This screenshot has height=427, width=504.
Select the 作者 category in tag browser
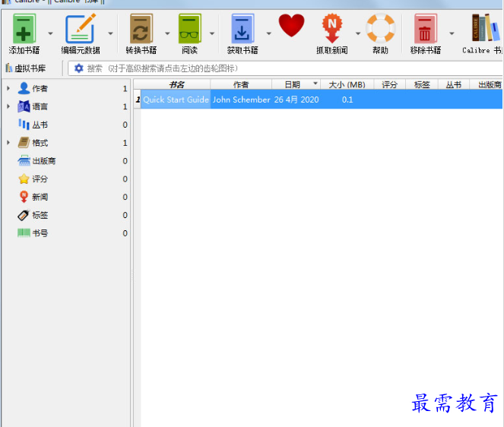click(40, 88)
